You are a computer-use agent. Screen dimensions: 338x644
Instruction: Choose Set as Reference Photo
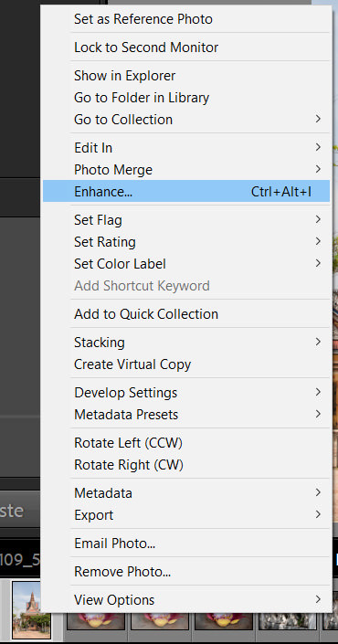click(186, 19)
